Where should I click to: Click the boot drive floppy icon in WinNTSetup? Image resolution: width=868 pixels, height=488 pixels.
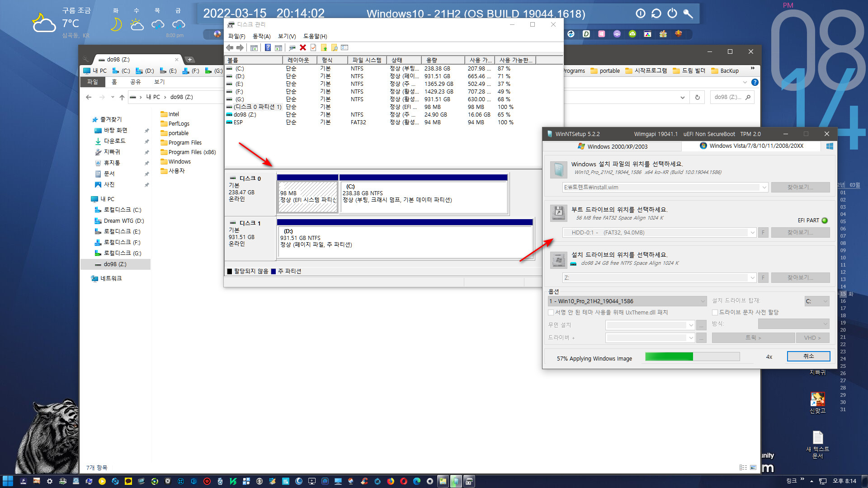559,213
